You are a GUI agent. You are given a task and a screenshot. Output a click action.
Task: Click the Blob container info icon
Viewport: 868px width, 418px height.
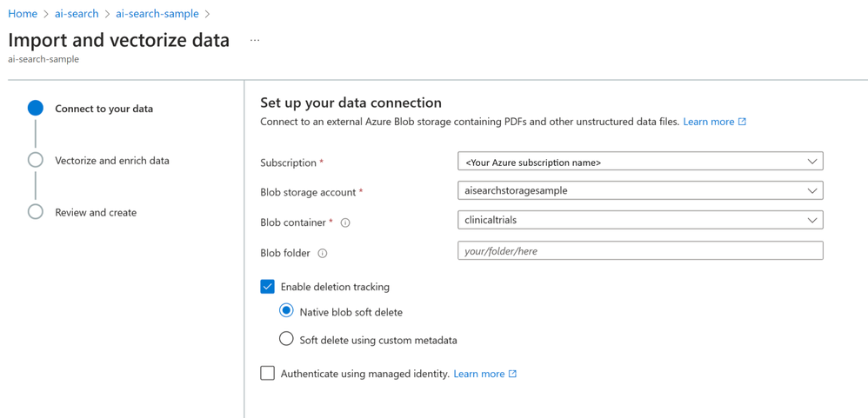(345, 223)
